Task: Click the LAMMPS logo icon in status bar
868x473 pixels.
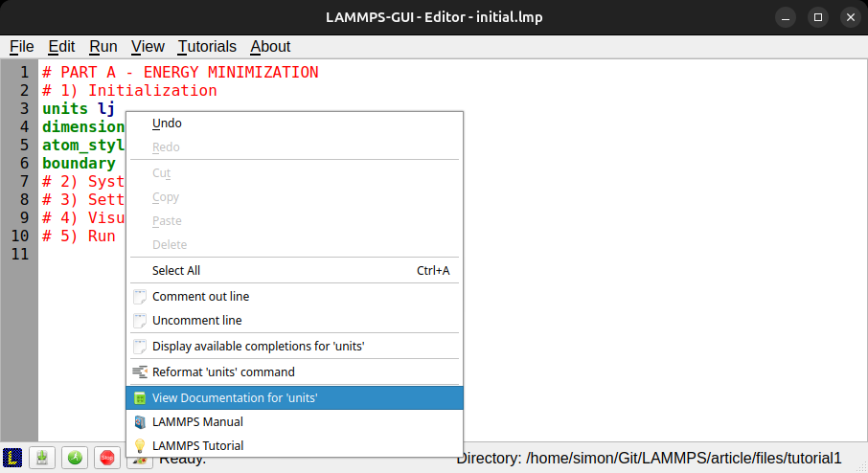Action: coord(12,458)
